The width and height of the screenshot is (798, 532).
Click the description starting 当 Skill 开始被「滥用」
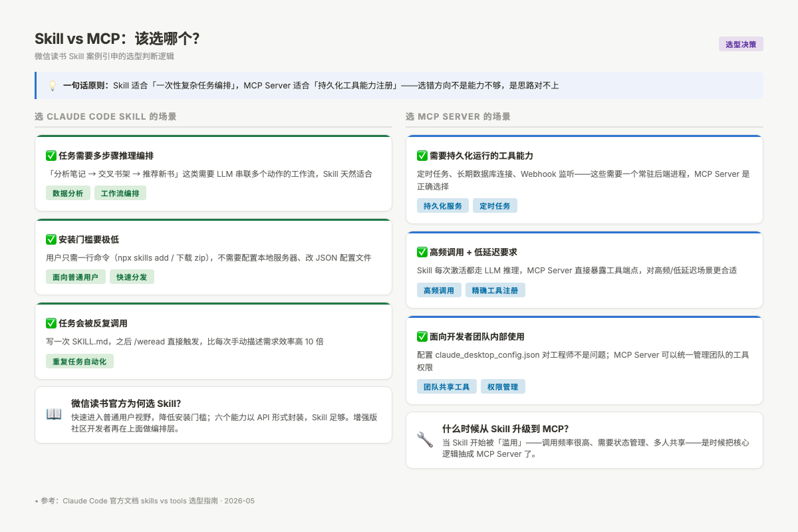(x=596, y=448)
